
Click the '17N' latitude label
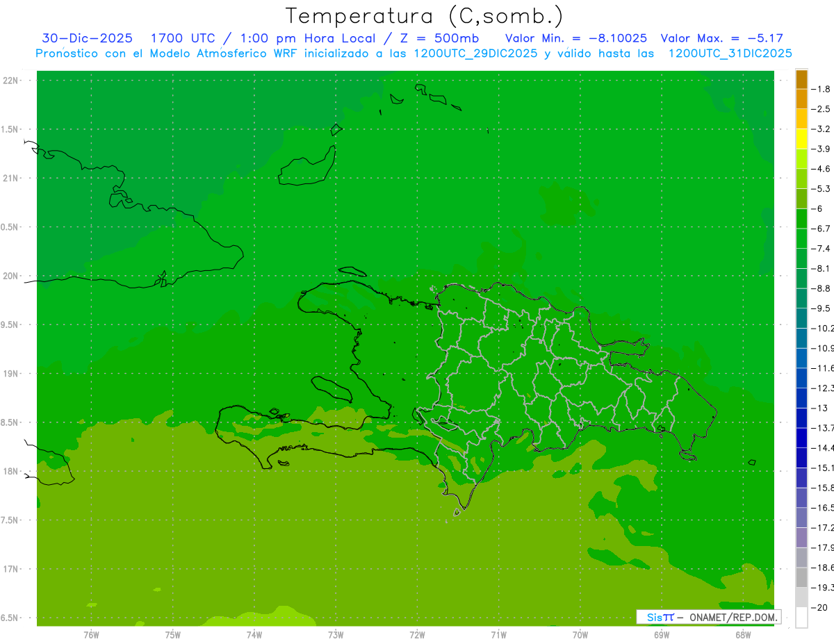[11, 569]
